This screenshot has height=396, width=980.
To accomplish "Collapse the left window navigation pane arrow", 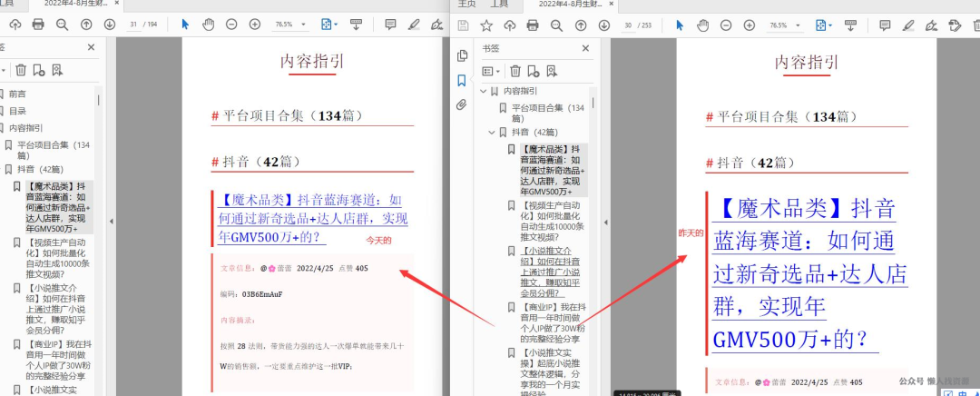I will click(111, 222).
